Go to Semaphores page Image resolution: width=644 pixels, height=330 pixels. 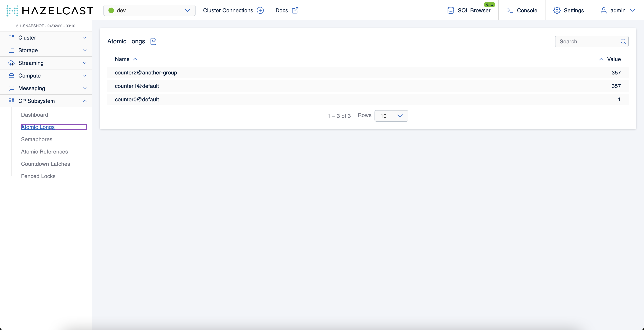pyautogui.click(x=37, y=139)
